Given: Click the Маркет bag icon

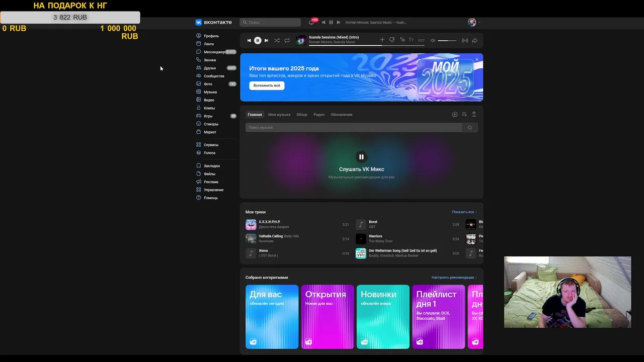Looking at the screenshot, I should click(x=199, y=132).
